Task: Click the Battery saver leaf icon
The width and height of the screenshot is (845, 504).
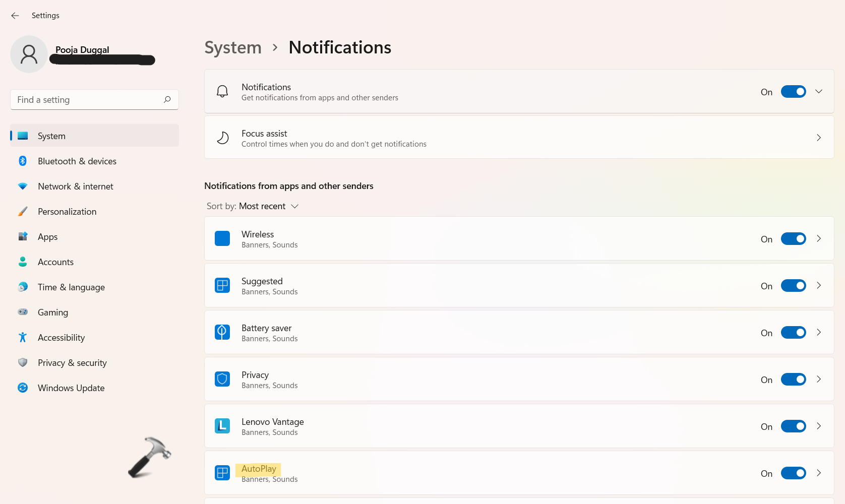Action: coord(222,332)
